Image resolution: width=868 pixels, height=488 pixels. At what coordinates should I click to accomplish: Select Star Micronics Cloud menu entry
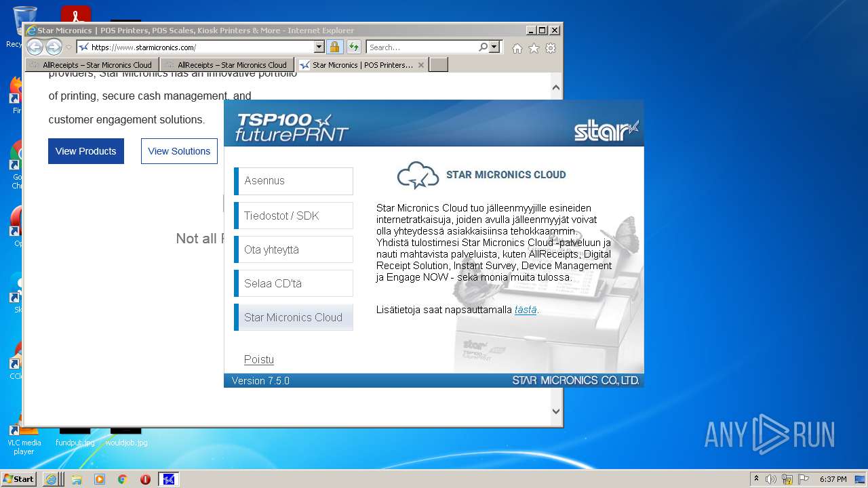click(x=294, y=317)
